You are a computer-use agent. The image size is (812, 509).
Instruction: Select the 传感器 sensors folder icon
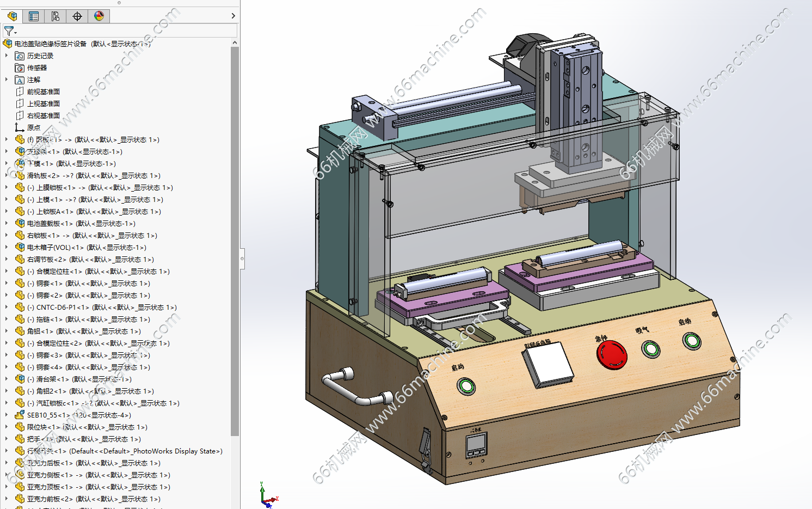click(x=20, y=68)
